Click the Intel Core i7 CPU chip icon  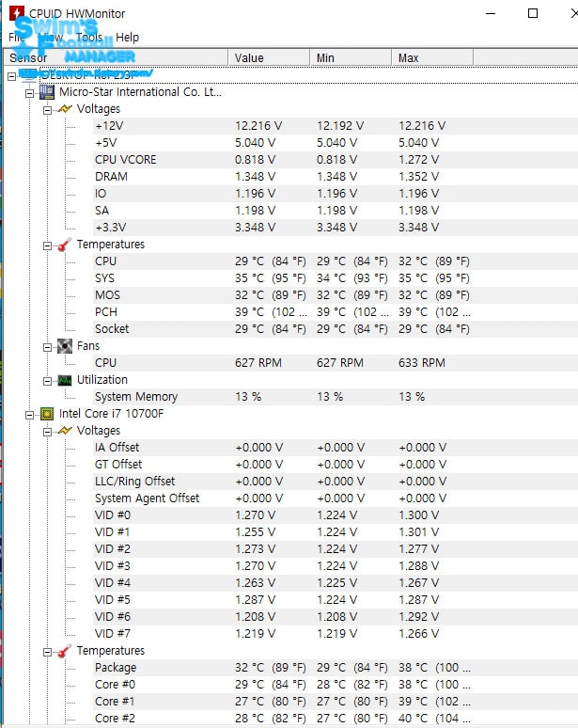(x=46, y=414)
